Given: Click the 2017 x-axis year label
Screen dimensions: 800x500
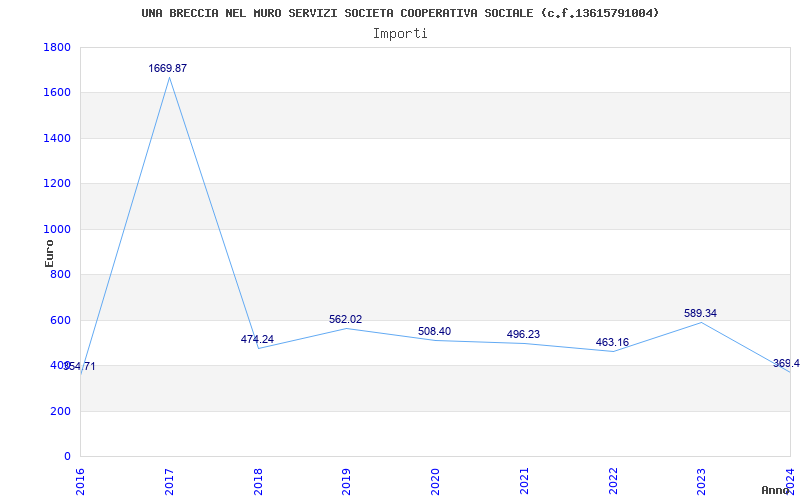Looking at the screenshot, I should tap(169, 482).
